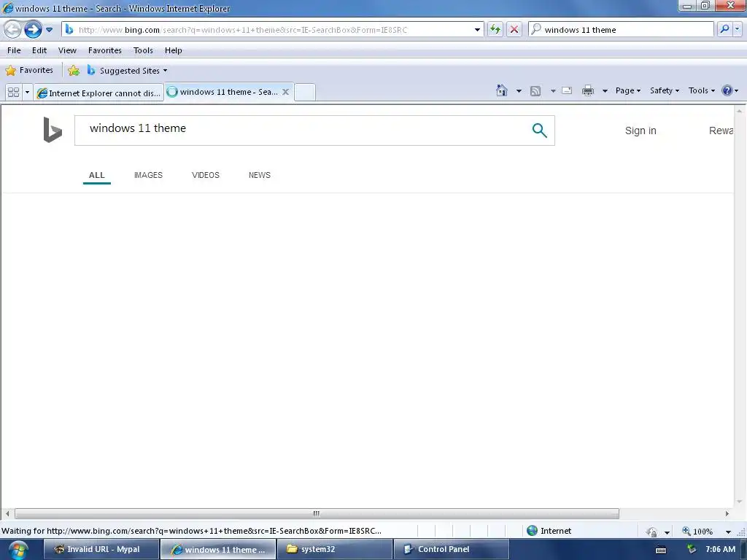Expand the feeds dropdown arrow

pos(553,91)
